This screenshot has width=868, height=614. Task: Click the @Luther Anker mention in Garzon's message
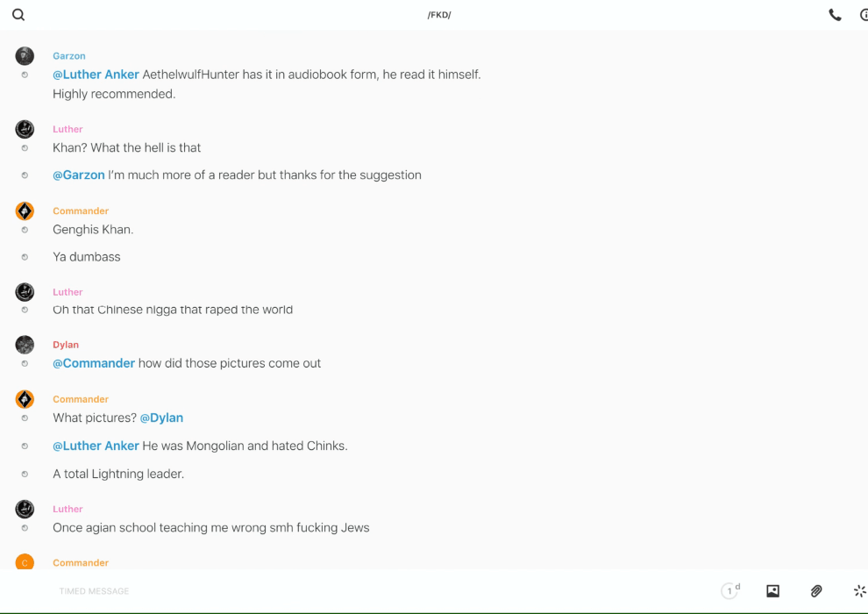[x=96, y=75]
